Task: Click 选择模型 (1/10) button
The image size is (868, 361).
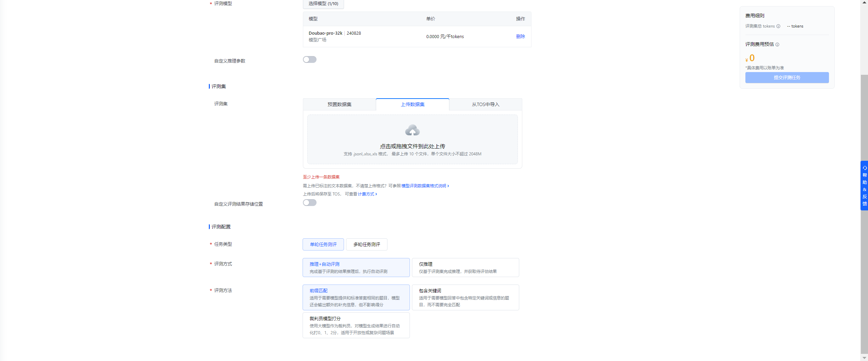Action: point(323,4)
